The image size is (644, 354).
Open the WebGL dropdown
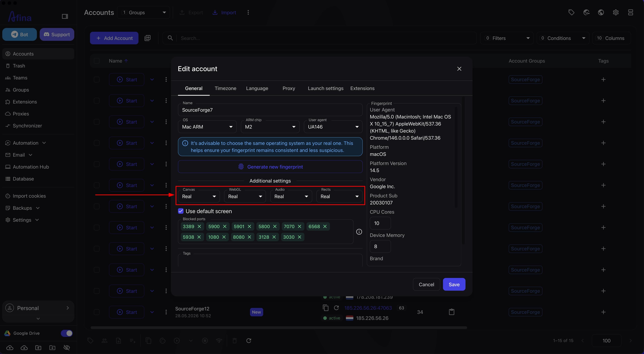(x=245, y=196)
